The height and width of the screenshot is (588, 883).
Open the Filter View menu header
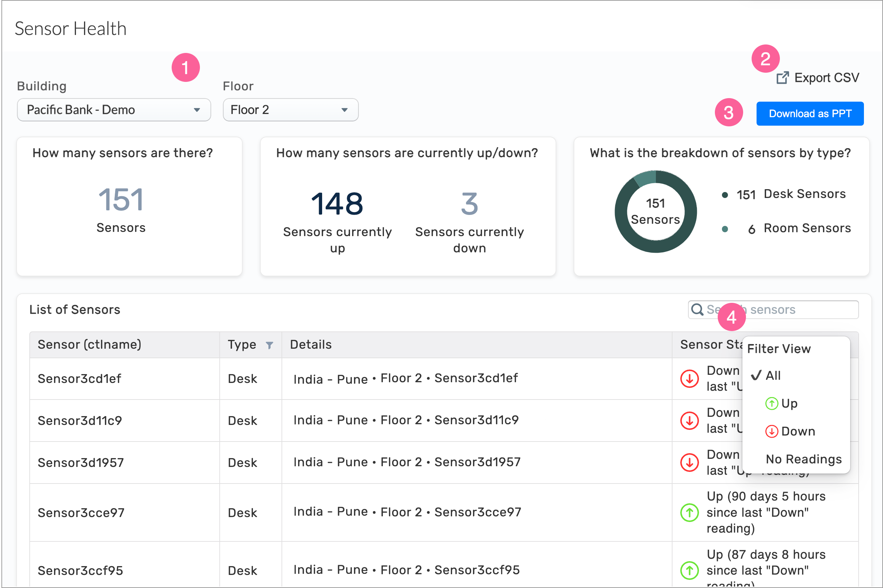click(x=778, y=349)
